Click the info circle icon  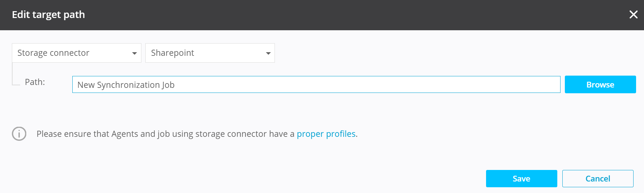(x=19, y=134)
